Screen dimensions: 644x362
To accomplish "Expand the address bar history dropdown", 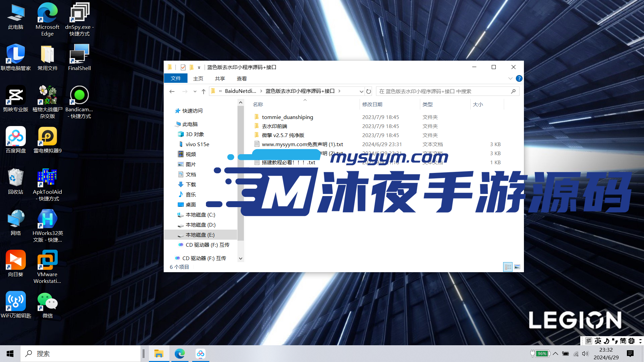I will click(361, 91).
